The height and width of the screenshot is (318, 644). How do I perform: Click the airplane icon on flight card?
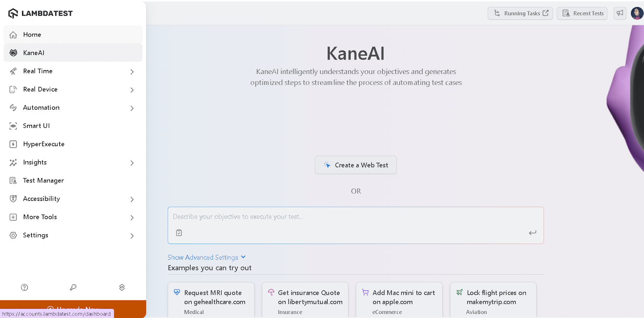(x=459, y=292)
